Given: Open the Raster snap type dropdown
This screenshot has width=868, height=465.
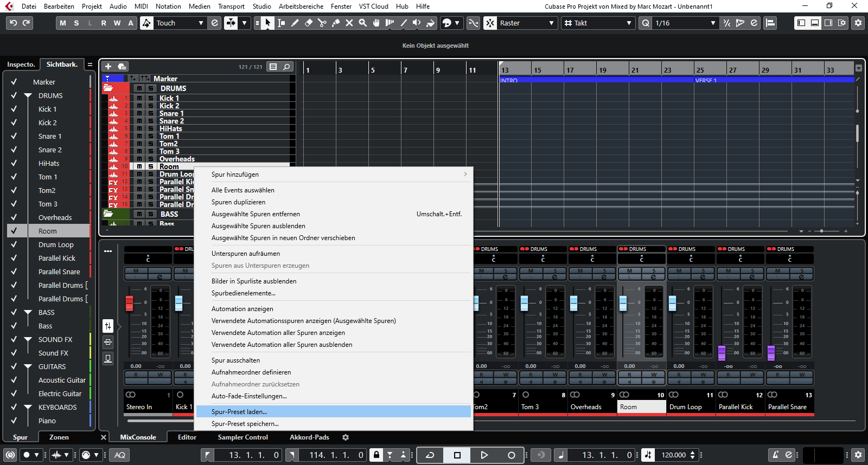Looking at the screenshot, I should point(527,23).
